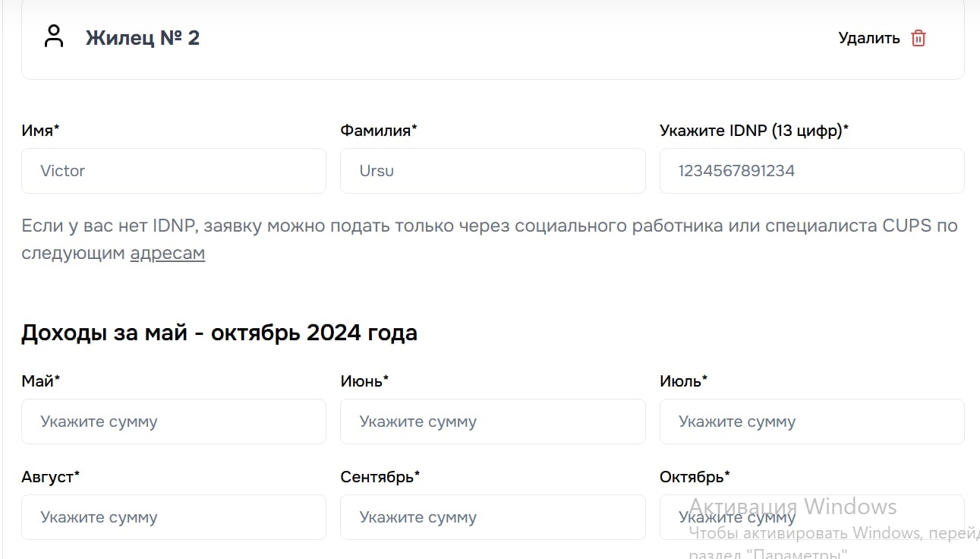Click the Сентябрь income amount field
The image size is (980, 559).
493,517
